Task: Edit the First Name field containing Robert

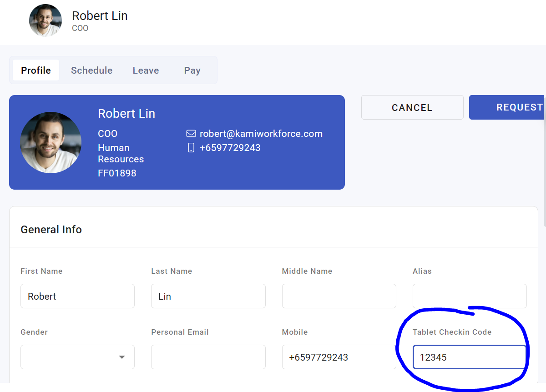Action: (x=77, y=296)
